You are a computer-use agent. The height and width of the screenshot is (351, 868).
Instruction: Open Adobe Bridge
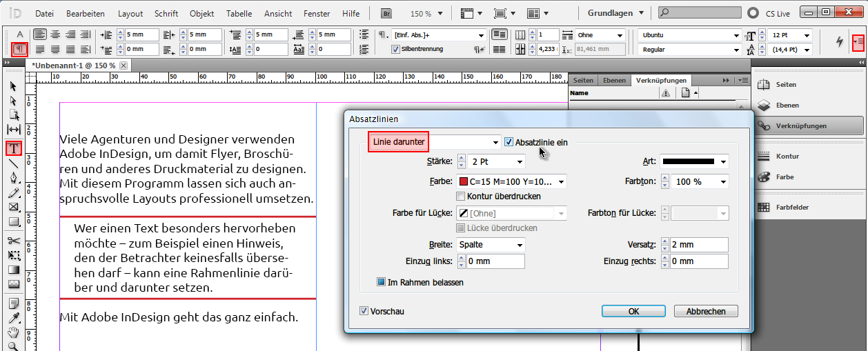pyautogui.click(x=387, y=13)
